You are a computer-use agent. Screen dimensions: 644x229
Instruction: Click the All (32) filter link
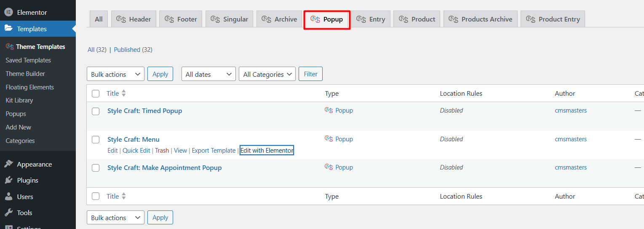(97, 50)
